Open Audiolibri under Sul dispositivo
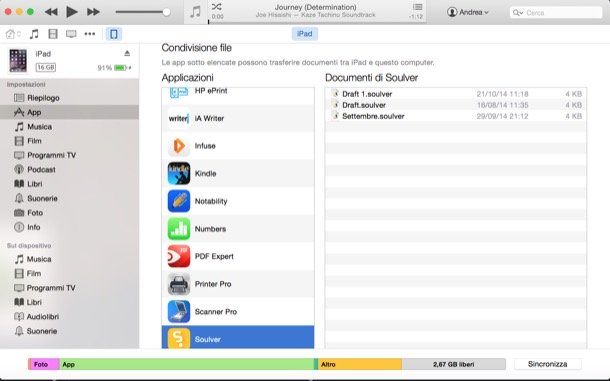 (69, 317)
